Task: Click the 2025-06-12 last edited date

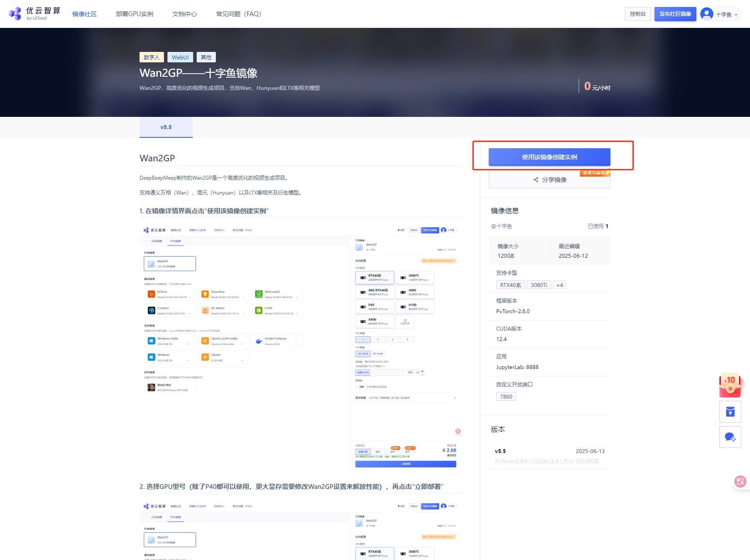Action: click(573, 256)
